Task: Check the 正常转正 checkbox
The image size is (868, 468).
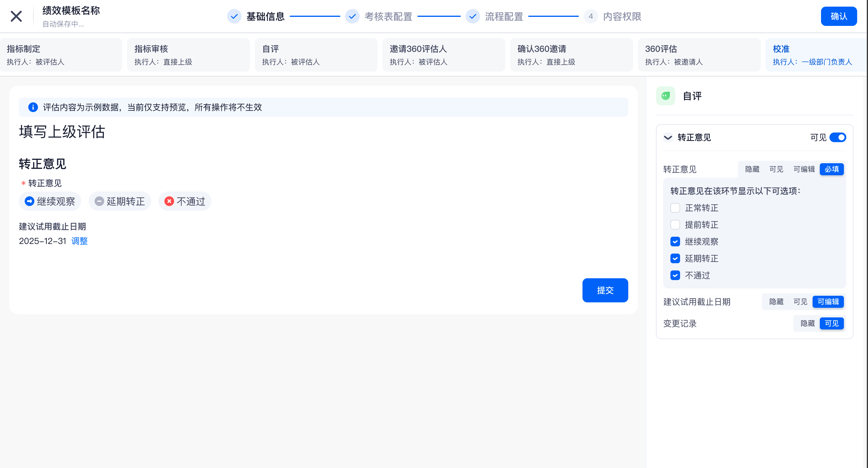Action: 675,208
